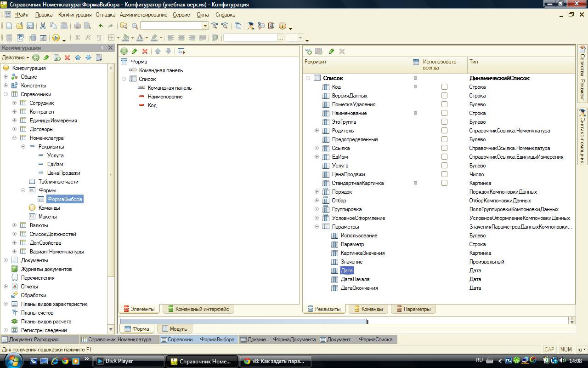Expand the Родитель attribute row
The width and height of the screenshot is (588, 368).
[x=317, y=131]
